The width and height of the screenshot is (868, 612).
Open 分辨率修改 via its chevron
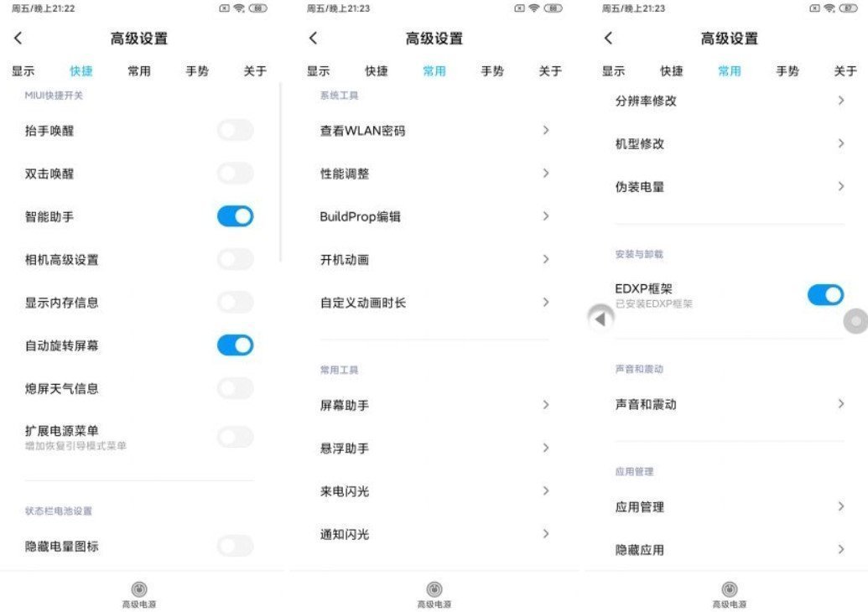coord(841,100)
